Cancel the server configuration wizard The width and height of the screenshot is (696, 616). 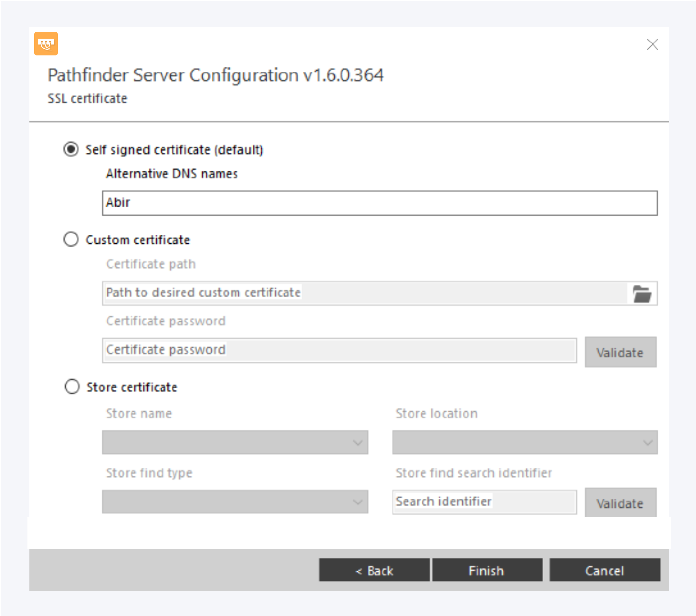pyautogui.click(x=604, y=570)
